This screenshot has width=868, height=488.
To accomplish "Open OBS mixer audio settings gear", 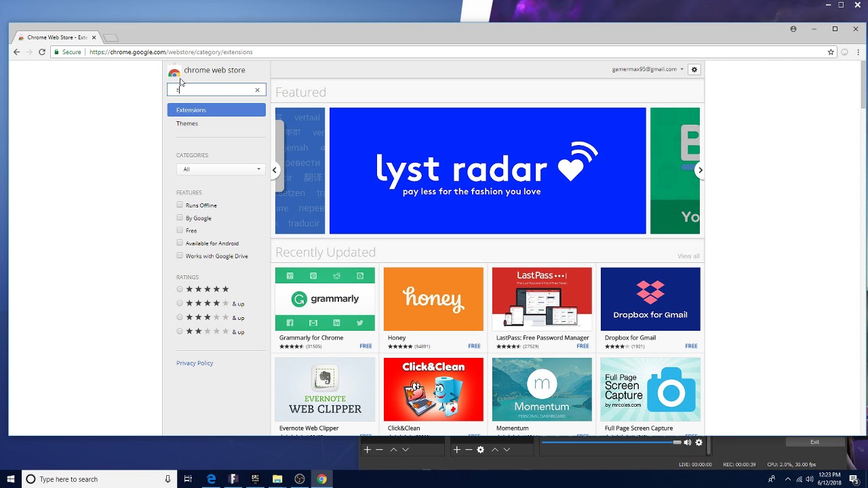I will (x=699, y=443).
